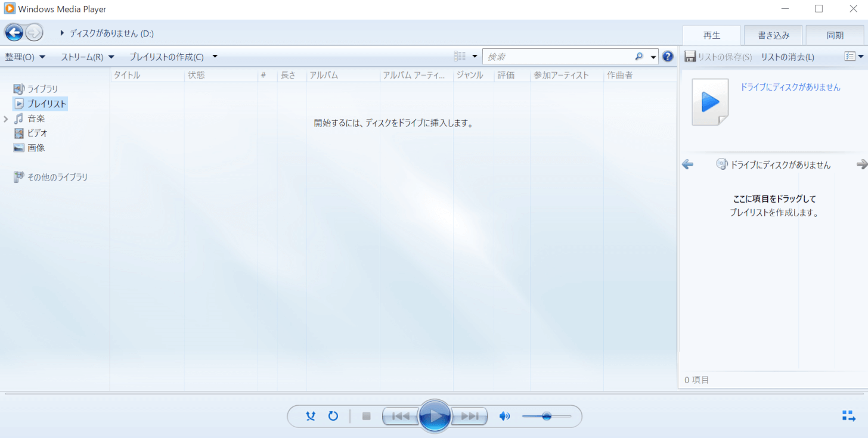Open the 整理(O) dropdown menu
The image size is (868, 438).
[25, 57]
